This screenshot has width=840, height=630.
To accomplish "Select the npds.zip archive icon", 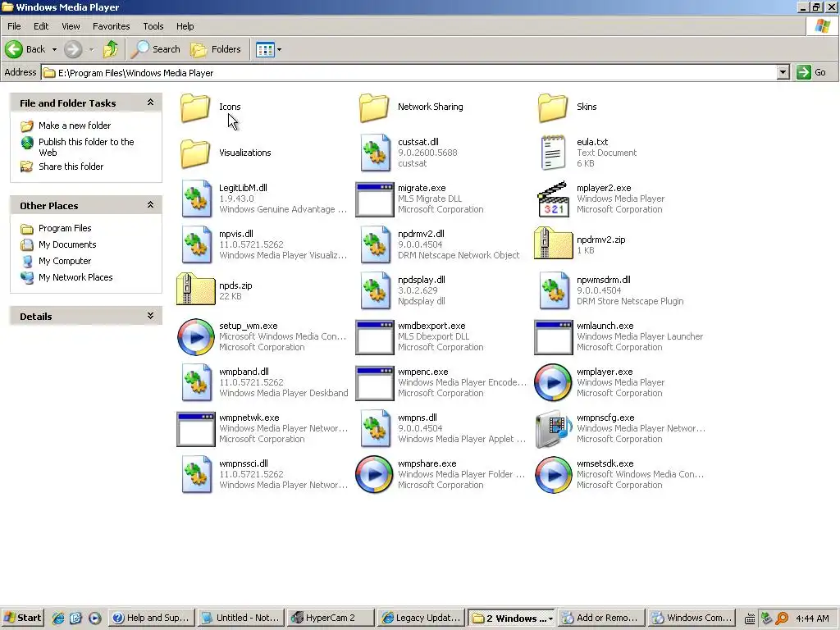I will 195,290.
